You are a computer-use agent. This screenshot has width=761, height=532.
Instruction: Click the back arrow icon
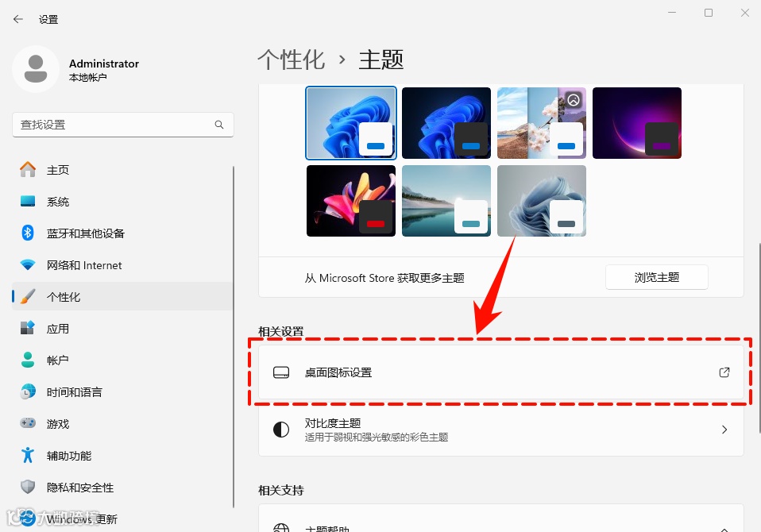[x=18, y=19]
